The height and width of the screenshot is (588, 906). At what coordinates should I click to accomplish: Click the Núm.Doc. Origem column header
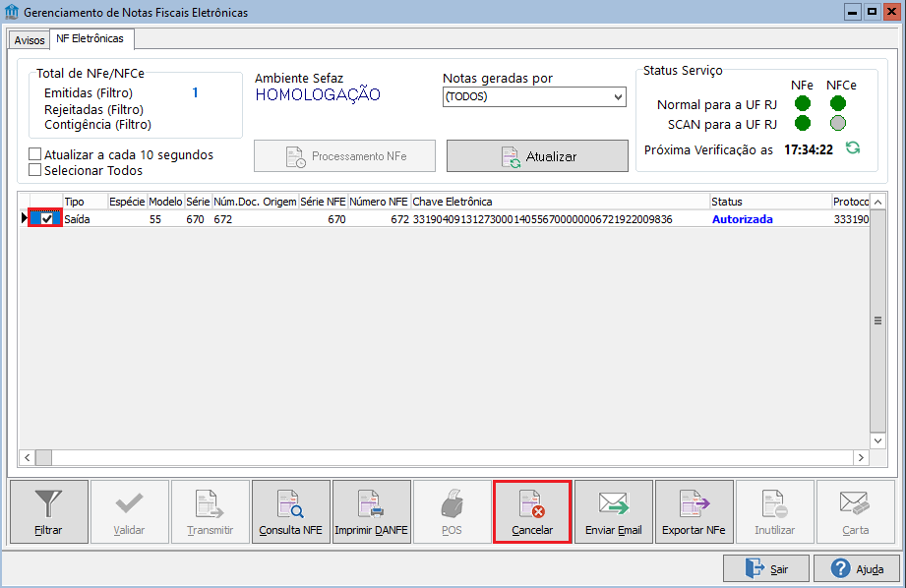(256, 202)
